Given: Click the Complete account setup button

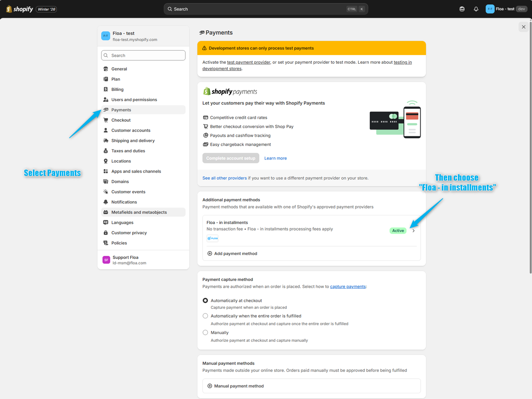Looking at the screenshot, I should (231, 158).
